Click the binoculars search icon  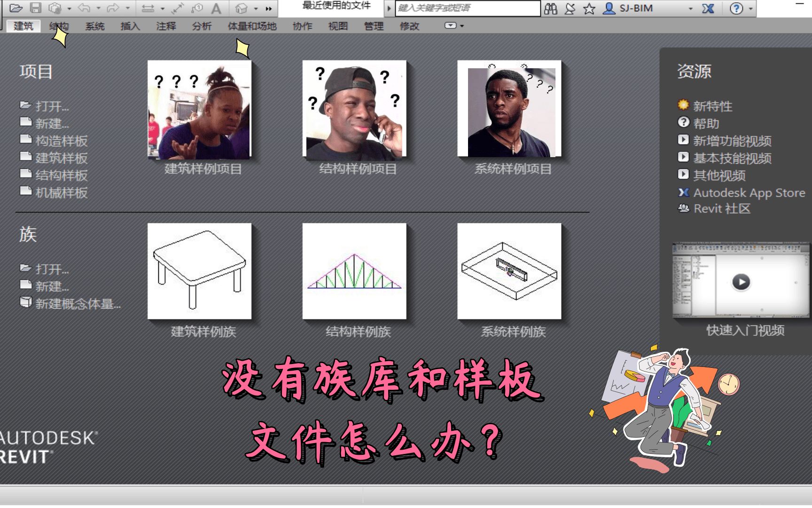pos(551,8)
